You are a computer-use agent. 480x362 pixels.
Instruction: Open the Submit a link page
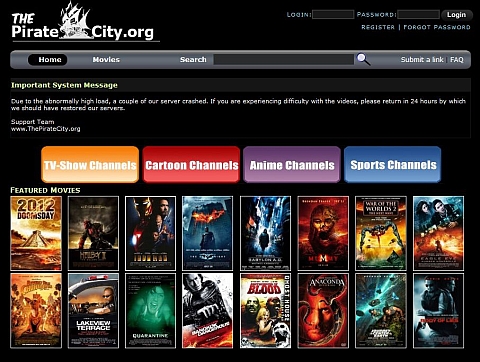(x=422, y=60)
